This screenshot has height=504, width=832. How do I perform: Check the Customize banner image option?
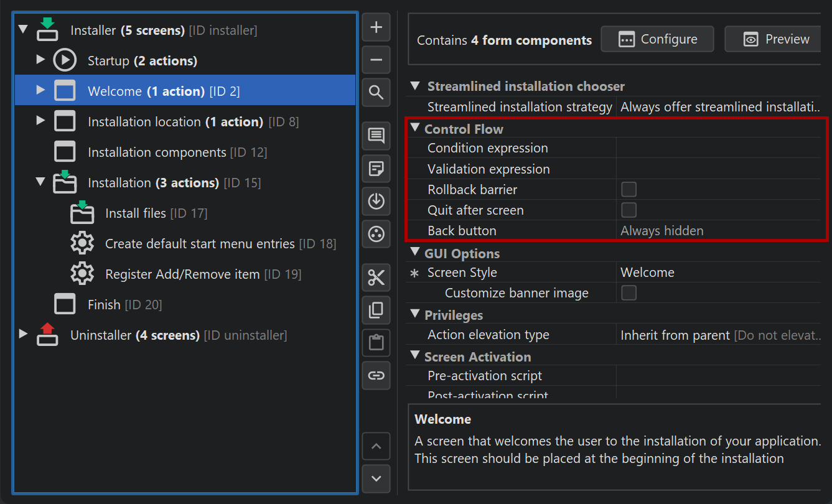click(629, 293)
